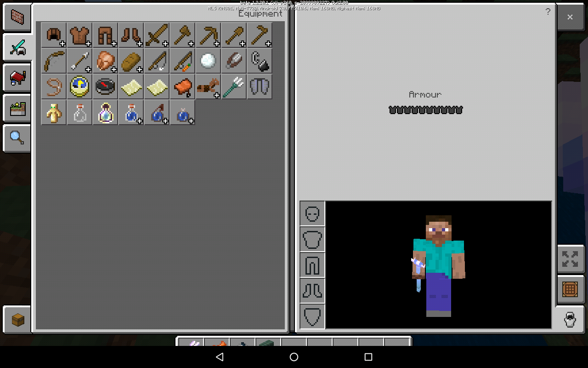Select the carrot on a stick
This screenshot has width=588, height=368.
point(182,61)
